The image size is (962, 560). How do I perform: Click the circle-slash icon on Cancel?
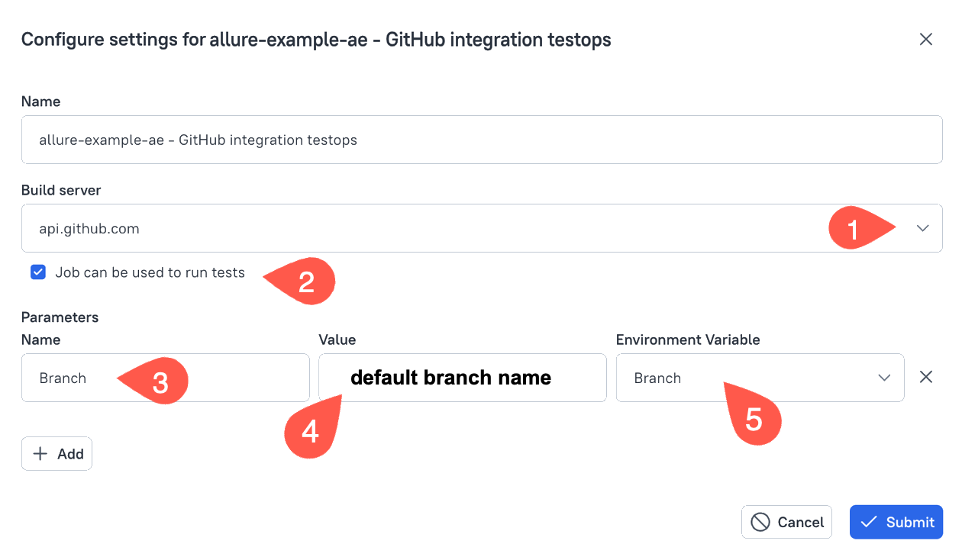pos(760,522)
